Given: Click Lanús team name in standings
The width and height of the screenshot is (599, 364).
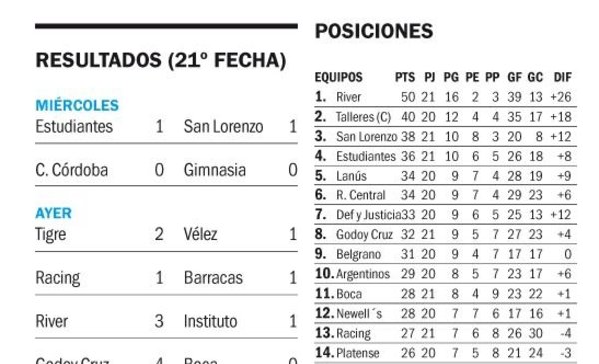Looking at the screenshot, I should 351,176.
